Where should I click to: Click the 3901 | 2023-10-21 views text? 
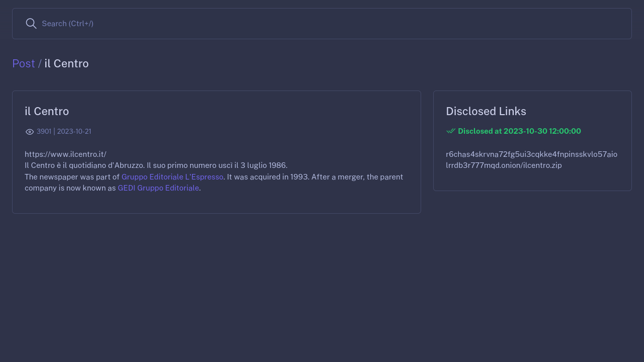[x=64, y=131]
